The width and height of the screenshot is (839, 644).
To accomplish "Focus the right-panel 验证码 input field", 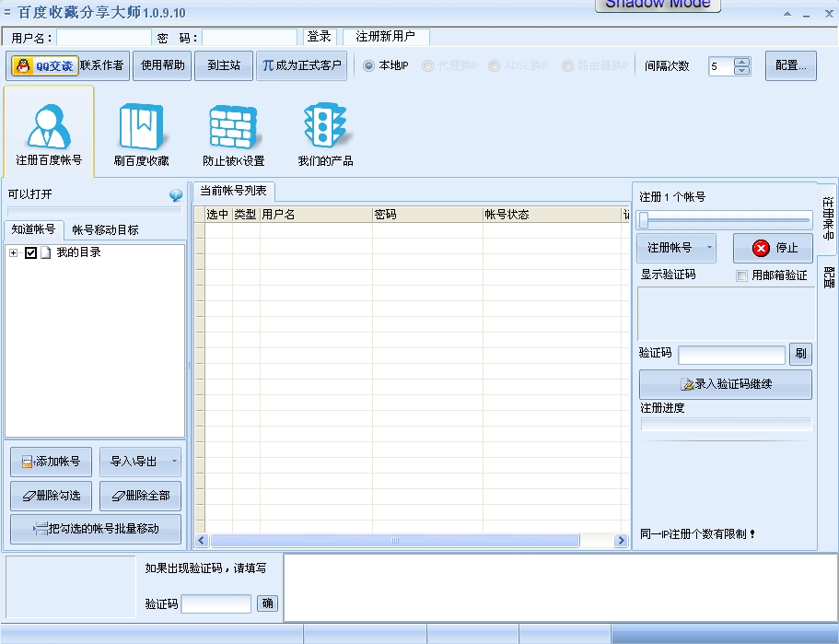I will (731, 355).
